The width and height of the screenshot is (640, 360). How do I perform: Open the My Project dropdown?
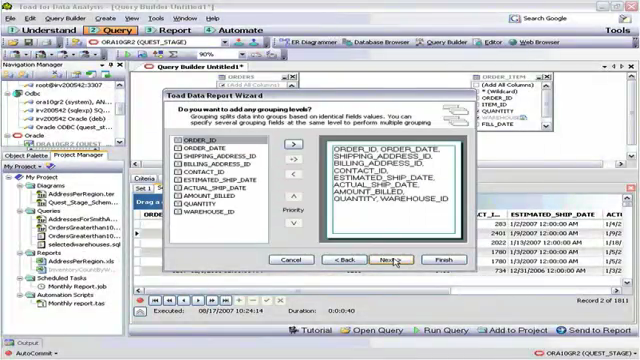(x=23, y=167)
